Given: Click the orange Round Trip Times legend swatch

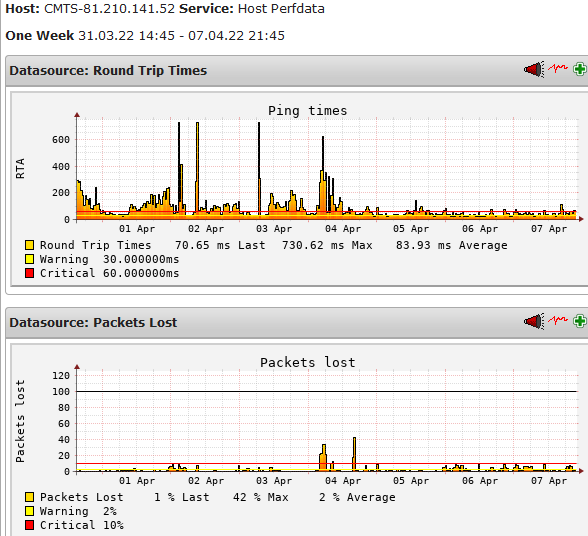Looking at the screenshot, I should tap(30, 245).
